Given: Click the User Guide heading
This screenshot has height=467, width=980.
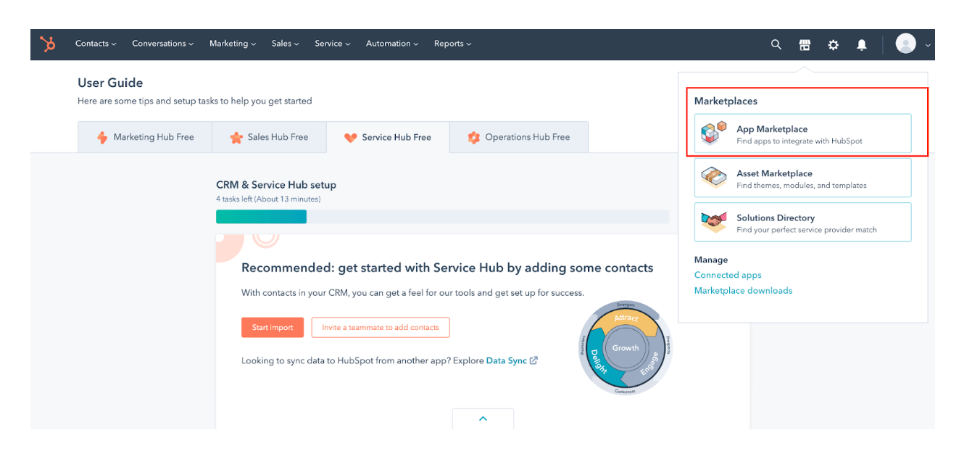Looking at the screenshot, I should click(110, 83).
